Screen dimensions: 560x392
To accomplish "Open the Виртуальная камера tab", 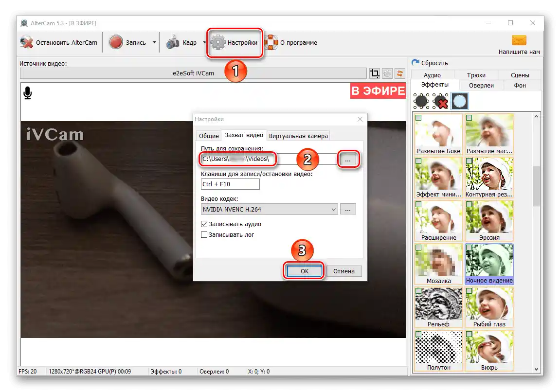I will tap(298, 136).
